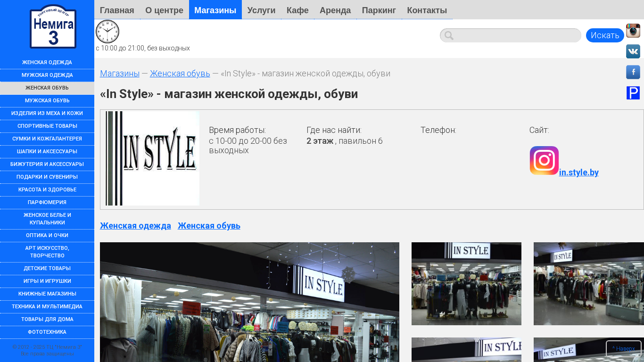Open the top right In Style gallery photo

(589, 284)
